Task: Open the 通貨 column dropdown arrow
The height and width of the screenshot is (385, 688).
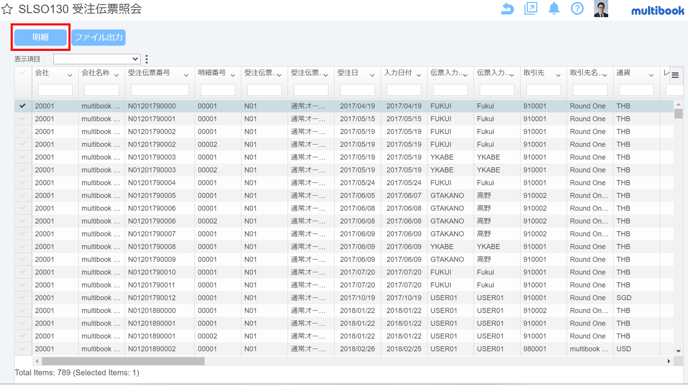Action: 651,76
